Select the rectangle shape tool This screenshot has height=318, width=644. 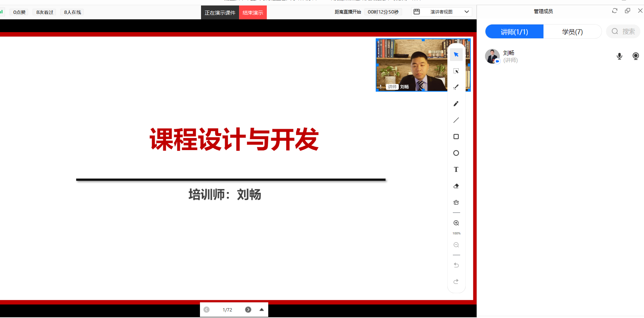point(456,137)
